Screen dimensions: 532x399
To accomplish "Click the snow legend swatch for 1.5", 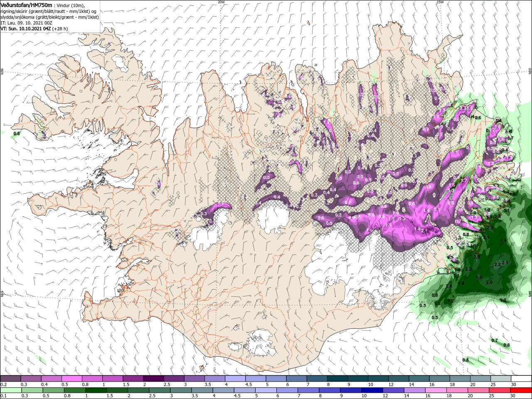I will coord(133,379).
